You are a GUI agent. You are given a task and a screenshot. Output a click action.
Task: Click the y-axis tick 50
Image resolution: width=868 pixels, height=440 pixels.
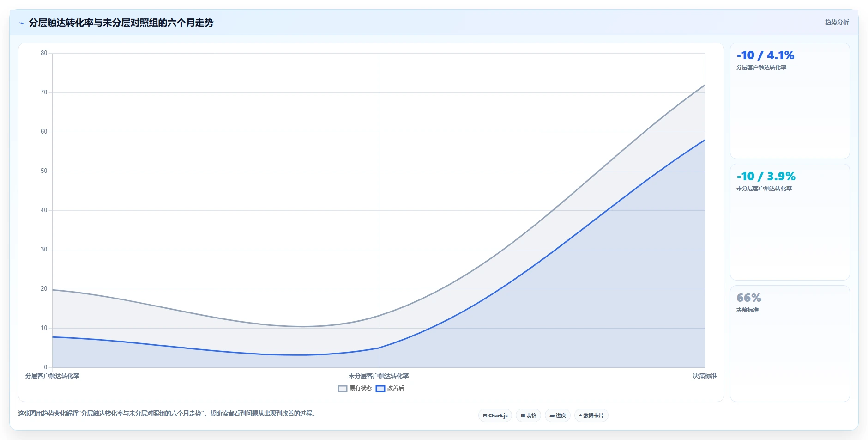pos(44,171)
